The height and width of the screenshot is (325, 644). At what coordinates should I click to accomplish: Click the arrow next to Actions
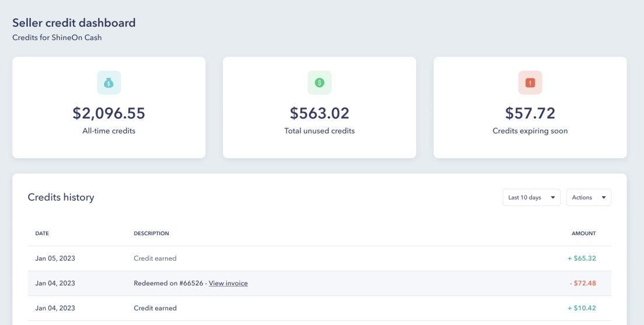pos(604,198)
